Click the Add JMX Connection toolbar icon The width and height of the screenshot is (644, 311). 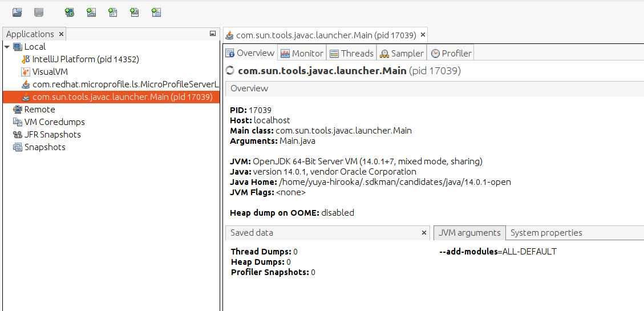click(x=91, y=13)
